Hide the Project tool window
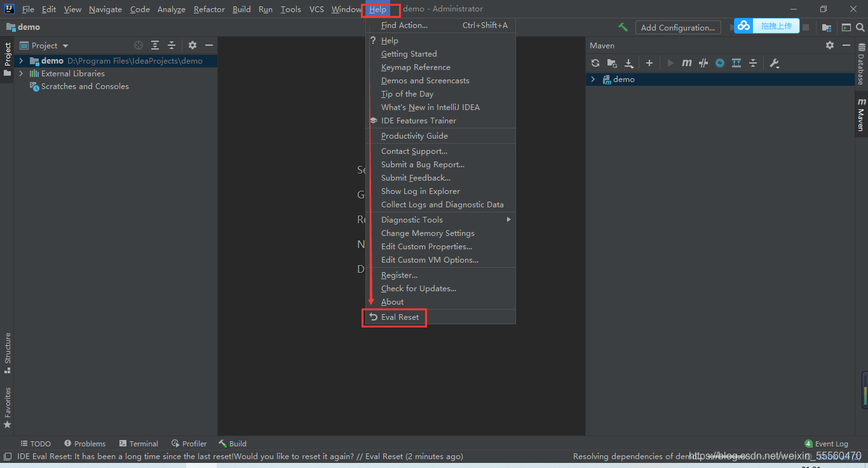Viewport: 868px width, 468px height. pyautogui.click(x=209, y=45)
